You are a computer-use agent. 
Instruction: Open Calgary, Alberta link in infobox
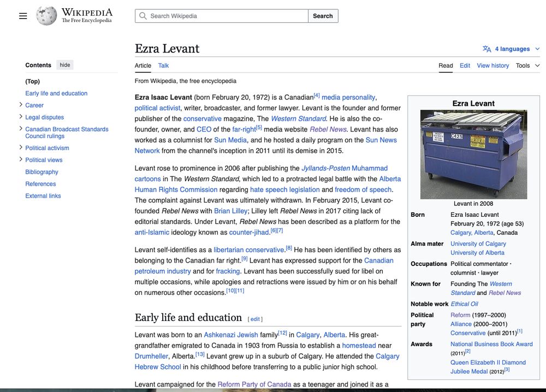click(x=472, y=233)
